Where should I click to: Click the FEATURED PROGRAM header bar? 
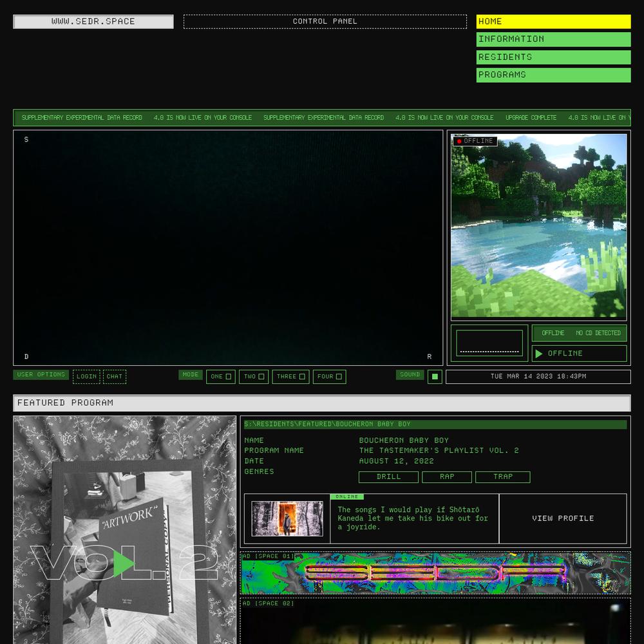322,403
